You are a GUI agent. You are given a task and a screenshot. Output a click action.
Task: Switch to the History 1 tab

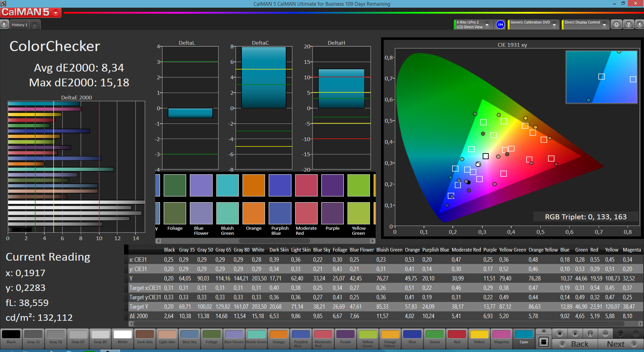(x=19, y=25)
